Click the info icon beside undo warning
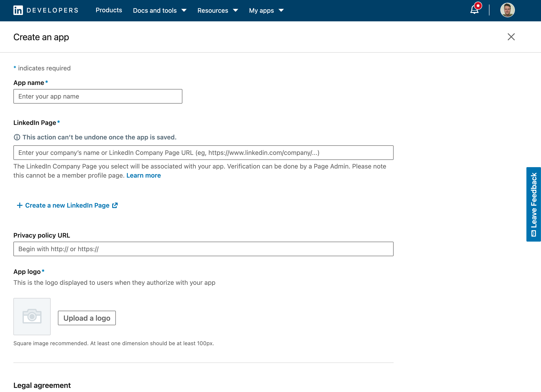The width and height of the screenshot is (541, 392). click(x=17, y=137)
